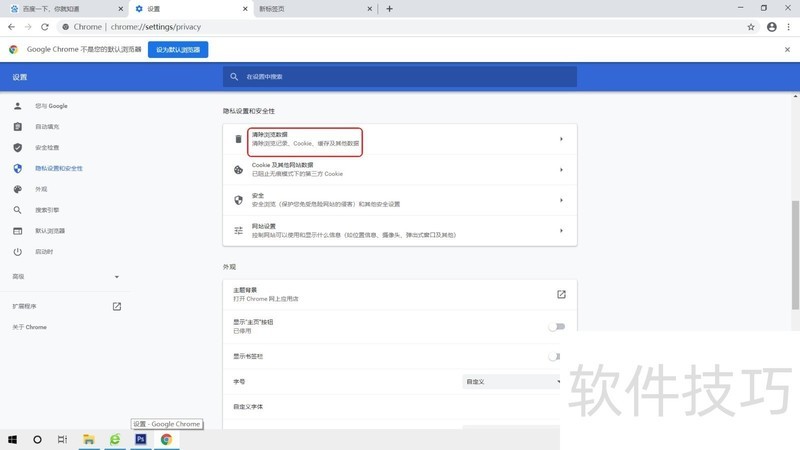Open the Autofill sidebar section
The image size is (800, 450).
point(47,127)
